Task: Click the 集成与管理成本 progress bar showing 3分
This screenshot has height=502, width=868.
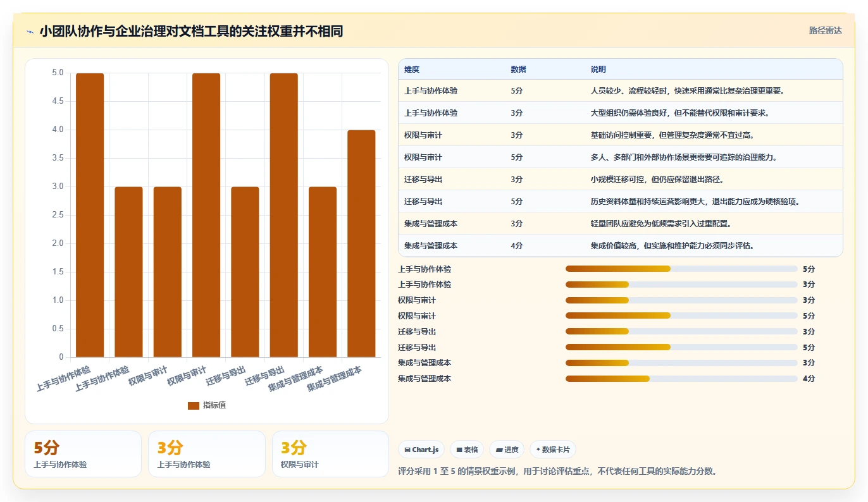Action: click(x=681, y=363)
